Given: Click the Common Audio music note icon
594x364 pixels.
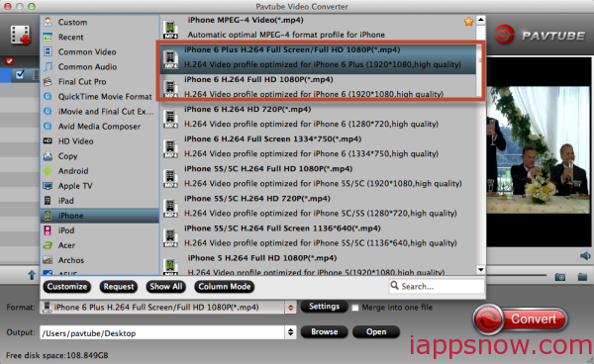Looking at the screenshot, I should (x=48, y=66).
